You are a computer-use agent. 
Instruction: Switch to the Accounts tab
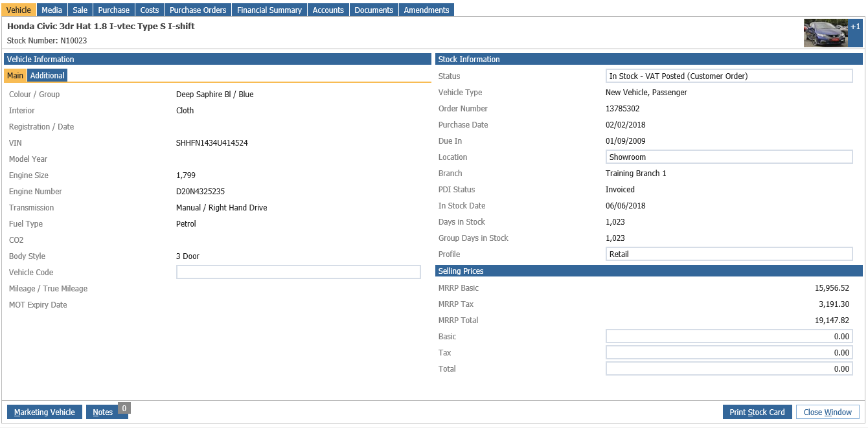coord(328,10)
